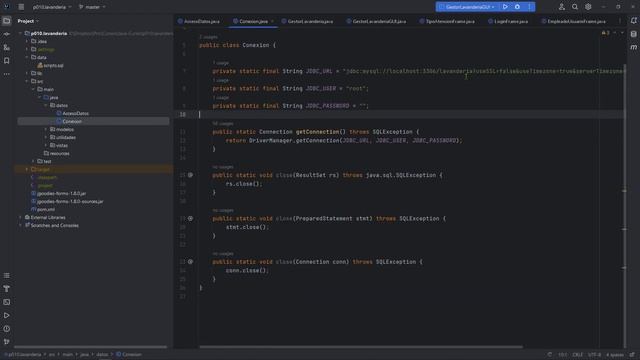Open the Bookmarks tool window icon
Image resolution: width=640 pixels, height=360 pixels.
point(7,61)
